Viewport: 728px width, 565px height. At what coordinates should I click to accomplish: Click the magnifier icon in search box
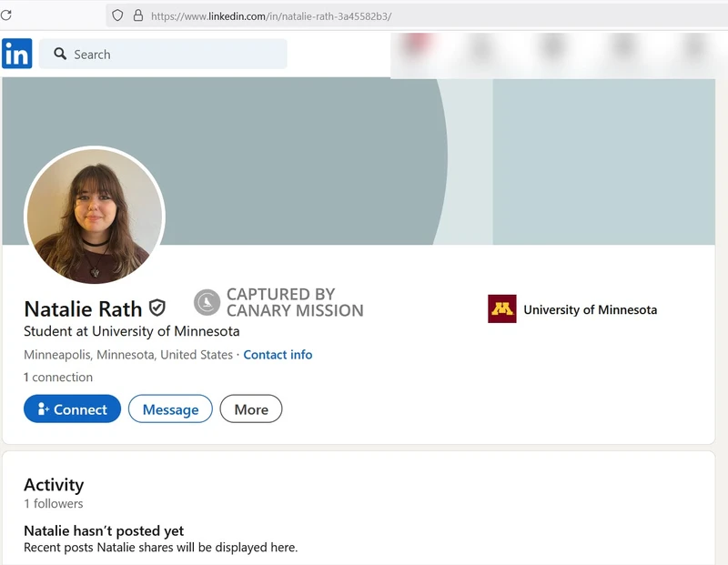[x=60, y=54]
